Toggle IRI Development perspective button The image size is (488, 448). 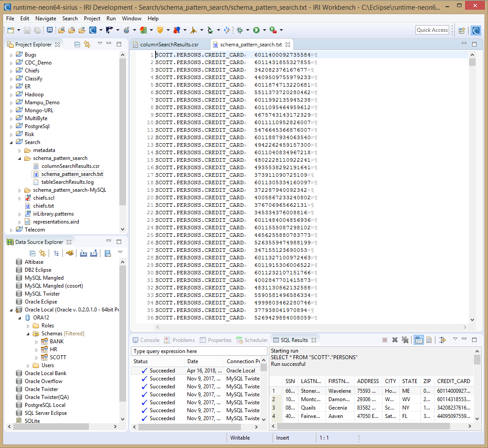(476, 30)
